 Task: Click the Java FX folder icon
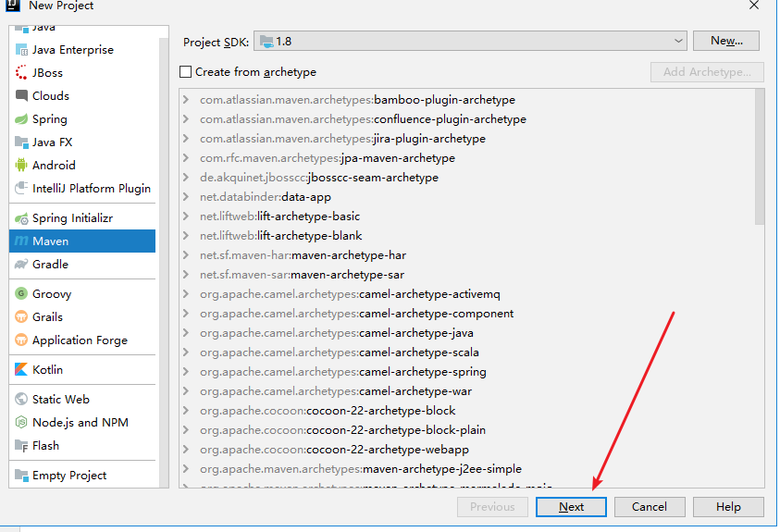21,142
